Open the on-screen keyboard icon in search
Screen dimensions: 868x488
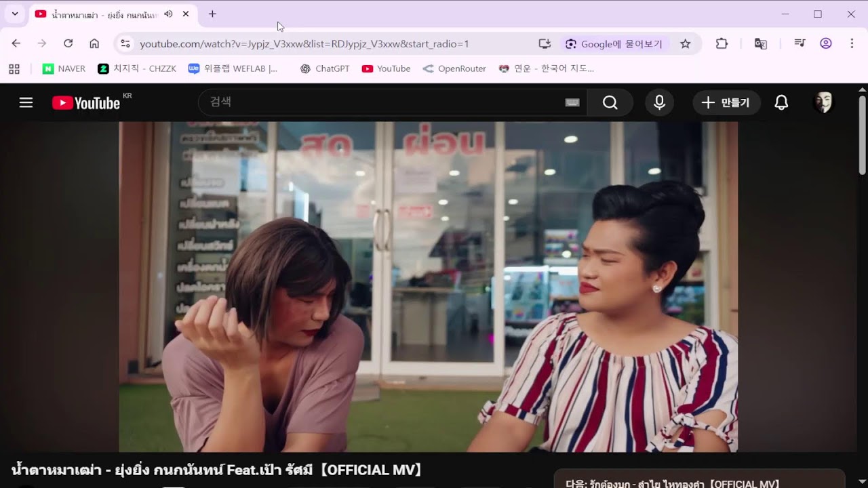pyautogui.click(x=572, y=102)
